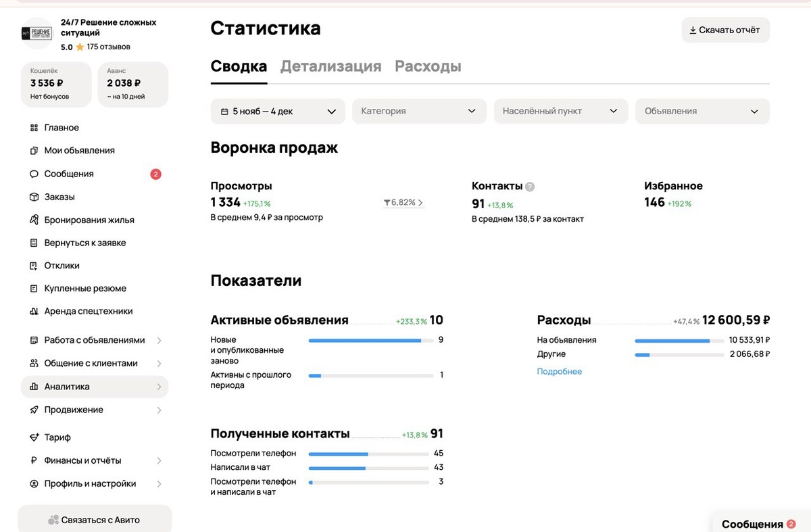
Task: Open the Категория filter dropdown
Action: (x=419, y=112)
